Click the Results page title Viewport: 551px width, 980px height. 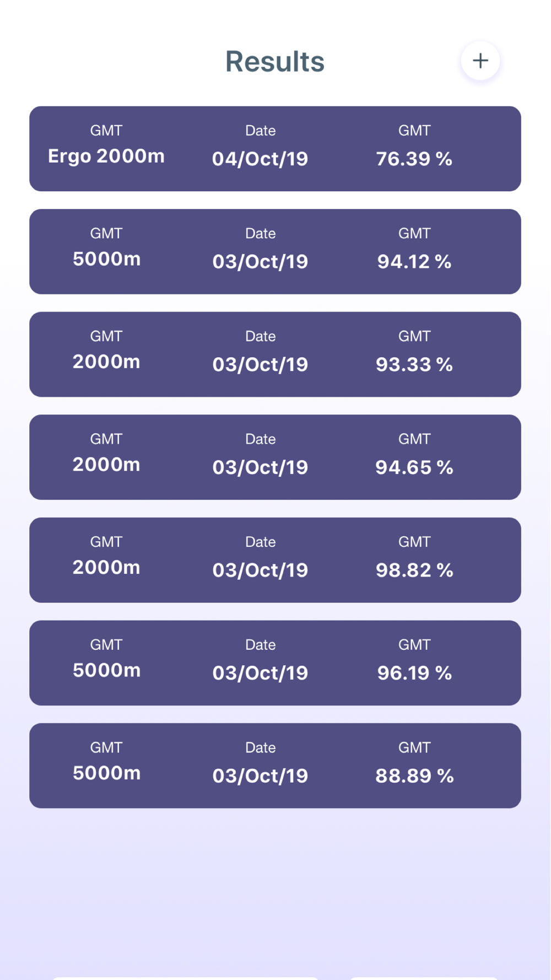click(x=275, y=61)
